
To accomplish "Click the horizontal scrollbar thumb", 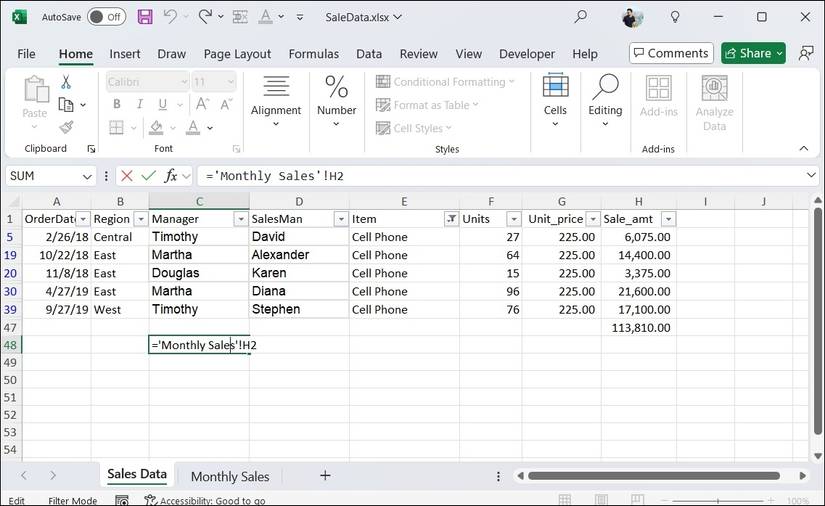I will (x=654, y=475).
